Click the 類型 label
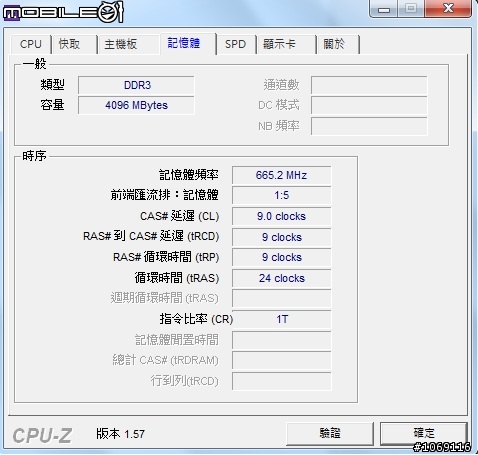478x455 pixels. (x=52, y=85)
